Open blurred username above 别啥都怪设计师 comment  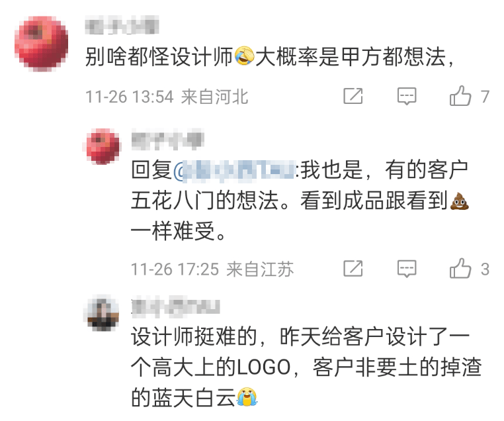[122, 25]
